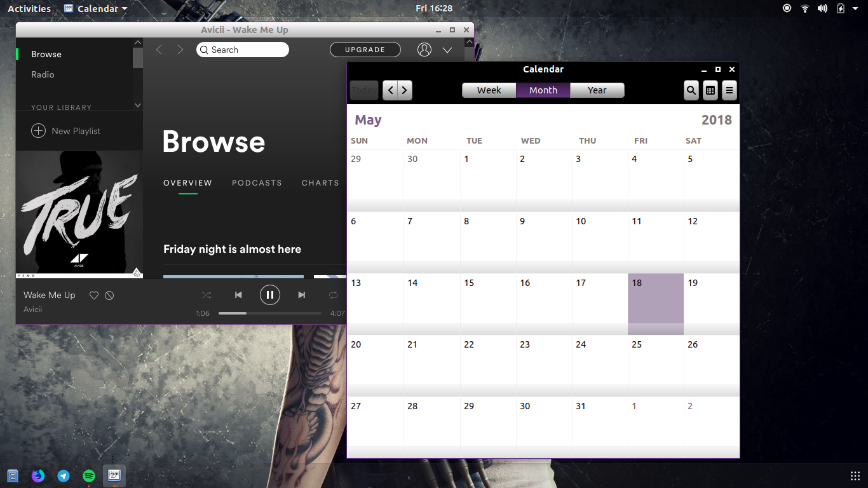Viewport: 868px width, 488px height.
Task: Click the round indicator icon in top bar
Action: 787,8
